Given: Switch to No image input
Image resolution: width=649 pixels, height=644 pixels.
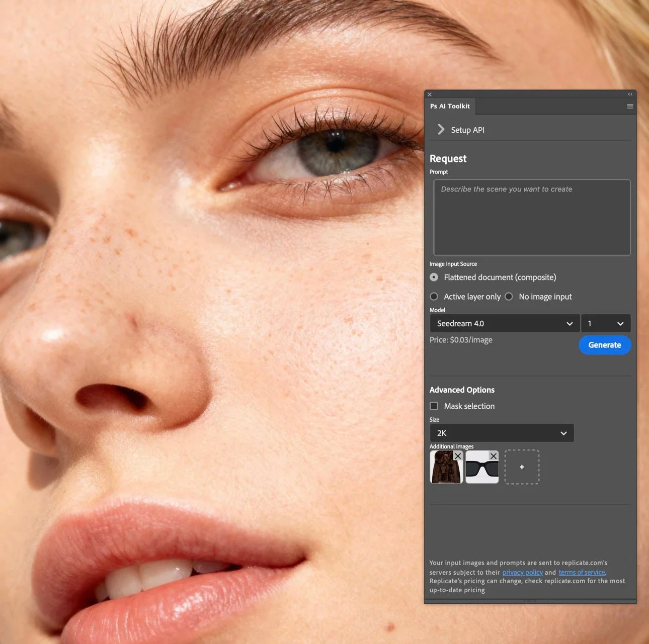Looking at the screenshot, I should pos(509,297).
